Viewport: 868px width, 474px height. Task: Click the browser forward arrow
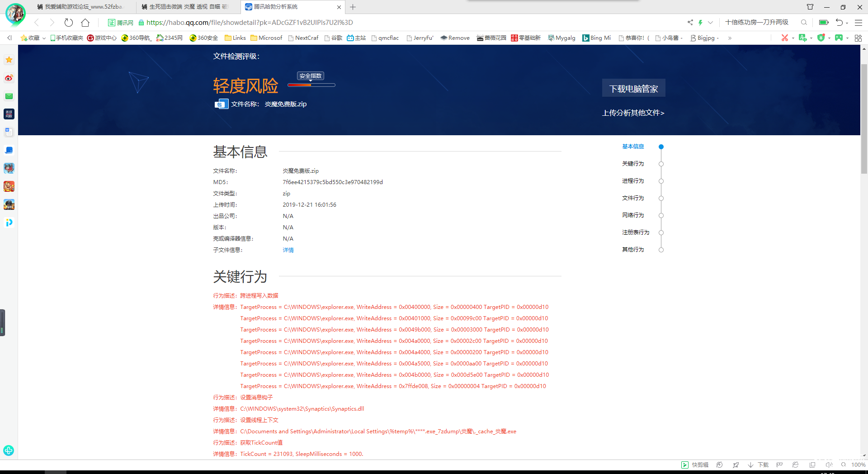52,23
